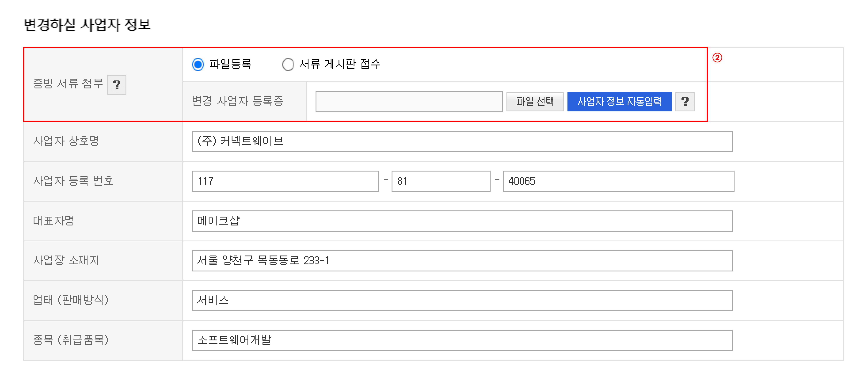868x374 pixels.
Task: Open help next to 증빙 서류 첨부
Action: 117,85
